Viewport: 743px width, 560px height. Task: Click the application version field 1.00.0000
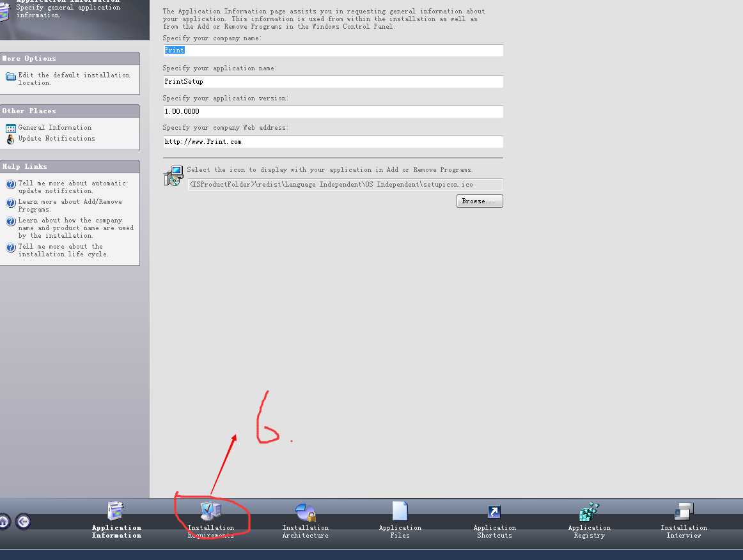tap(332, 111)
